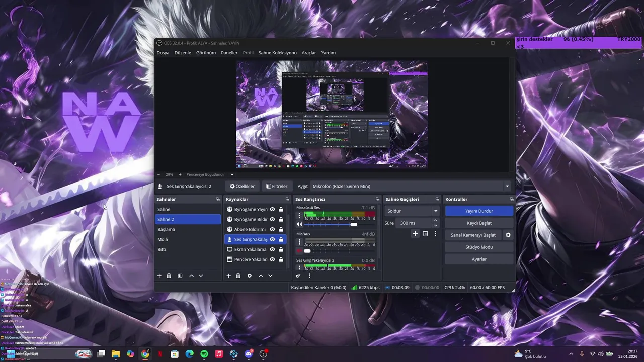Remove scene transition with trash icon

425,234
